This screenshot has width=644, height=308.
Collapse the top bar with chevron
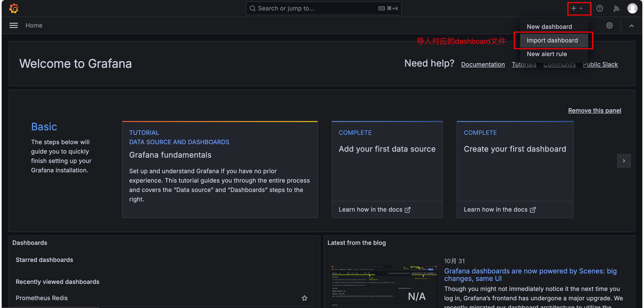(x=631, y=26)
